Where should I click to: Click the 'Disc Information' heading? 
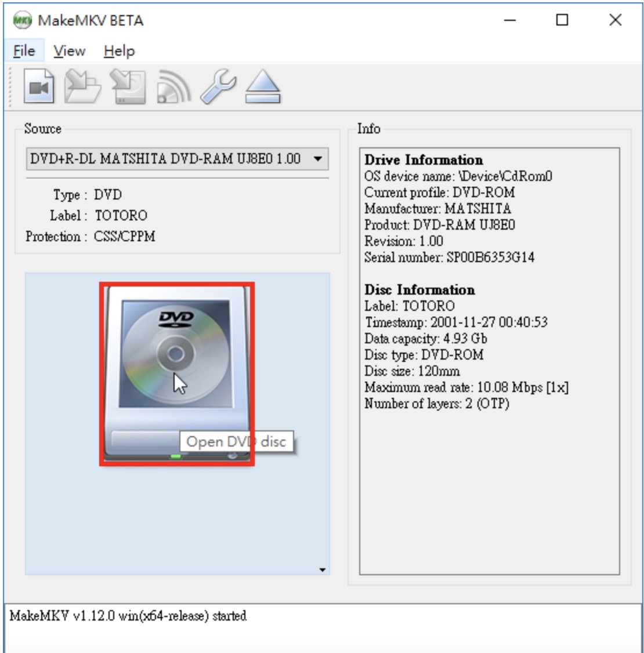click(x=419, y=290)
